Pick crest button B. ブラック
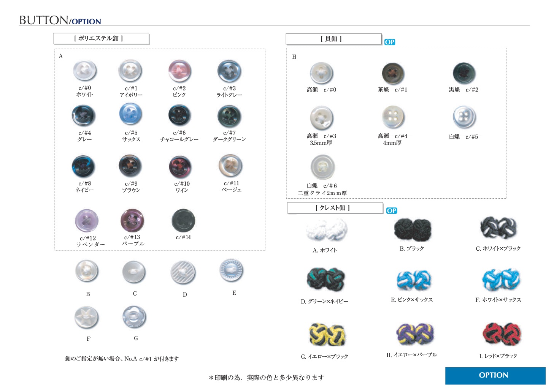554x392 pixels. tap(413, 230)
